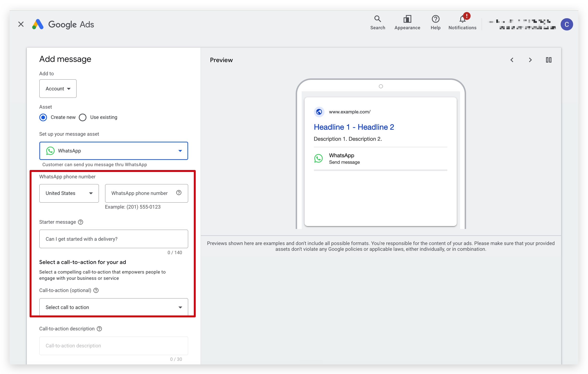Click the globe icon beside www.example.com
This screenshot has width=588, height=374.
coord(319,112)
